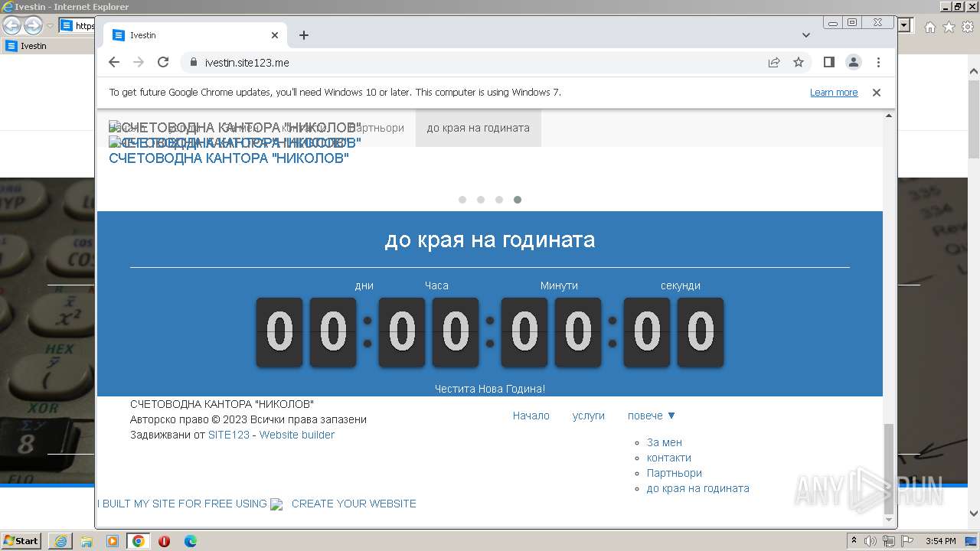Select the third carousel dot
This screenshot has height=551, width=980.
tap(499, 200)
